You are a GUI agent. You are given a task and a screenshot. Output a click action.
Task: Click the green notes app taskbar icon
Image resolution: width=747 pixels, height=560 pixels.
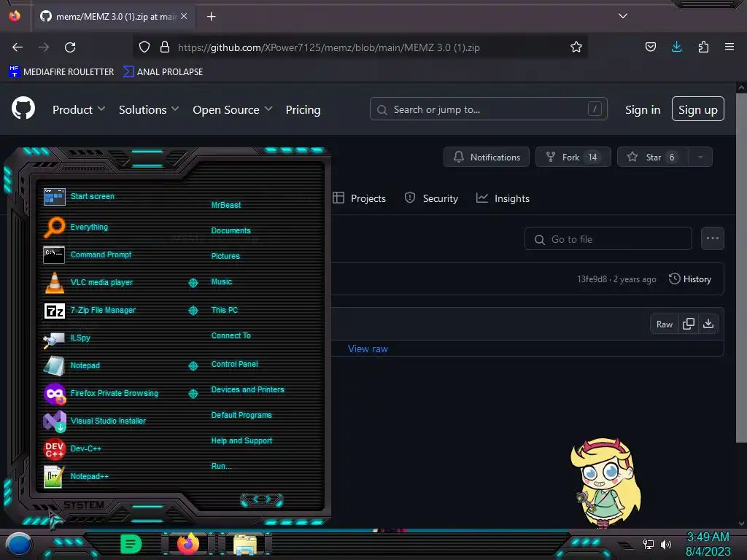point(131,544)
